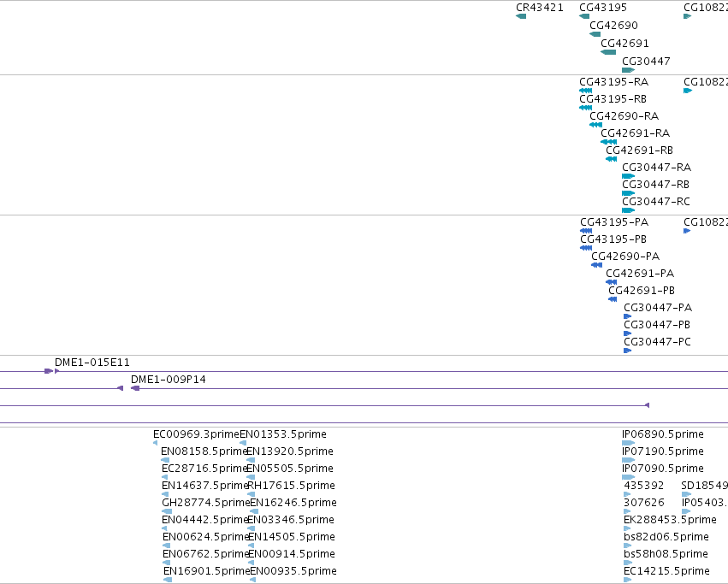Image resolution: width=728 pixels, height=584 pixels.
Task: Click the CR43421 gene arrow glyph
Action: [x=521, y=16]
